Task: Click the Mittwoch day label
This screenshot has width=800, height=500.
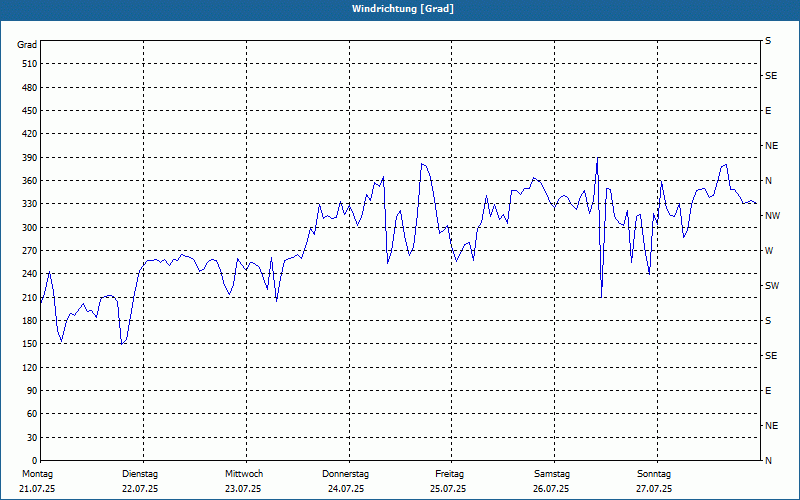Action: (244, 474)
